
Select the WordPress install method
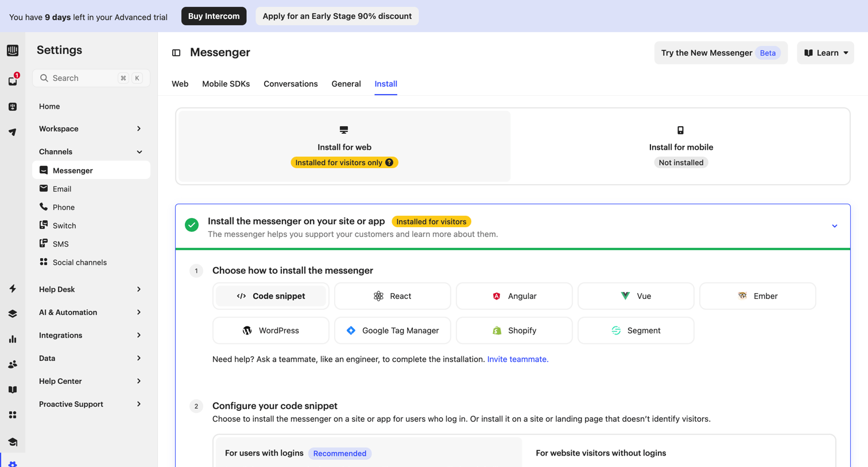(271, 330)
